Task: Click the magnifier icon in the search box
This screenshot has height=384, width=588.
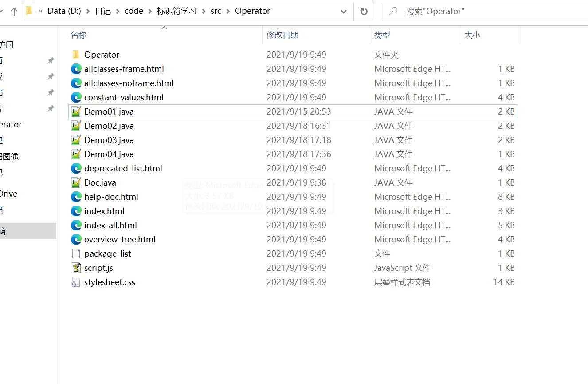Action: pos(393,11)
